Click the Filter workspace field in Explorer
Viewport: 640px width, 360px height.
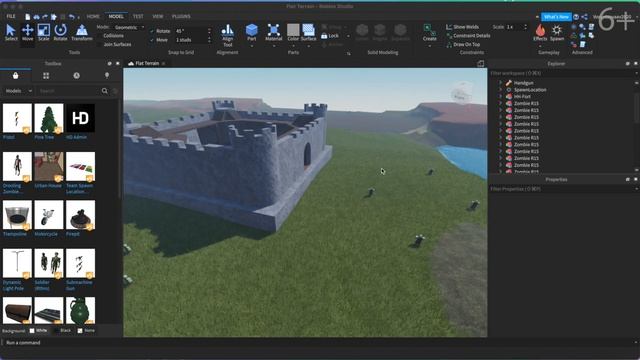[562, 73]
